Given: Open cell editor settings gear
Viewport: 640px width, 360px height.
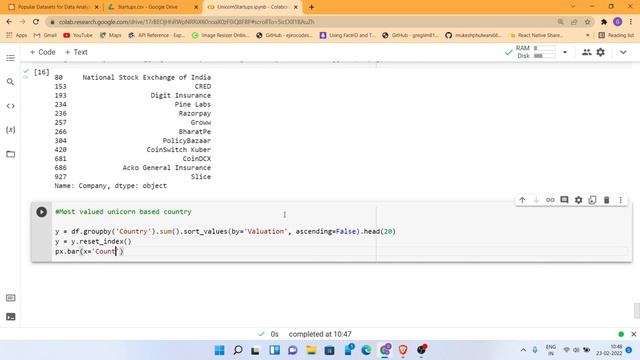Looking at the screenshot, I should [578, 200].
